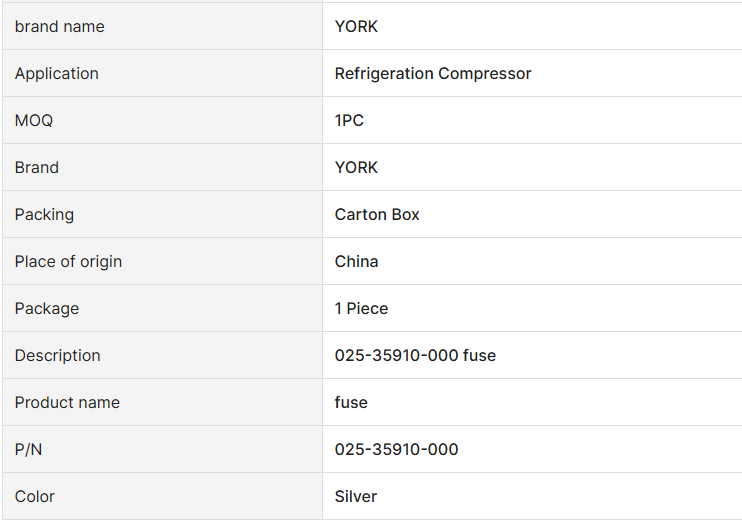The height and width of the screenshot is (522, 742).
Task: Select the '1 Piece' value
Action: click(361, 309)
